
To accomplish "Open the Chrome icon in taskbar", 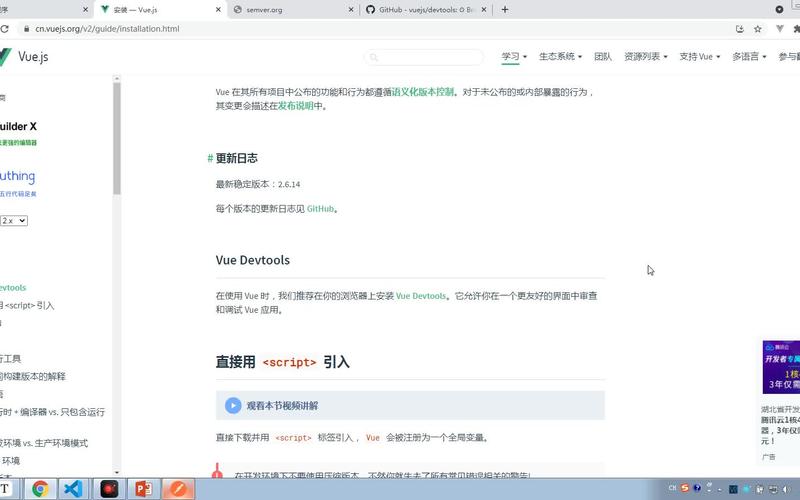I will coord(40,489).
